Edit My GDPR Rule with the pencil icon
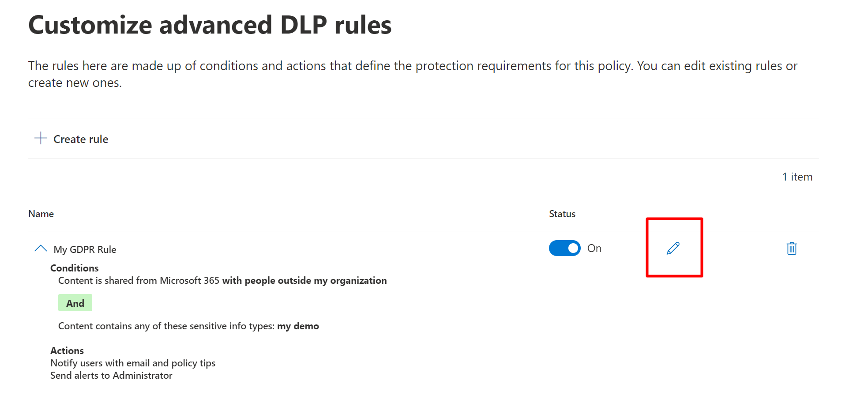This screenshot has height=407, width=868. 673,249
